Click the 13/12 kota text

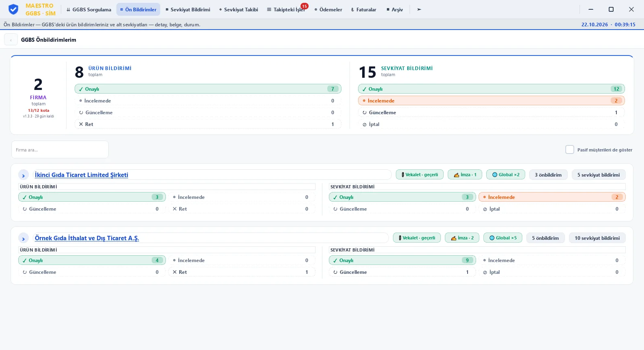click(39, 110)
